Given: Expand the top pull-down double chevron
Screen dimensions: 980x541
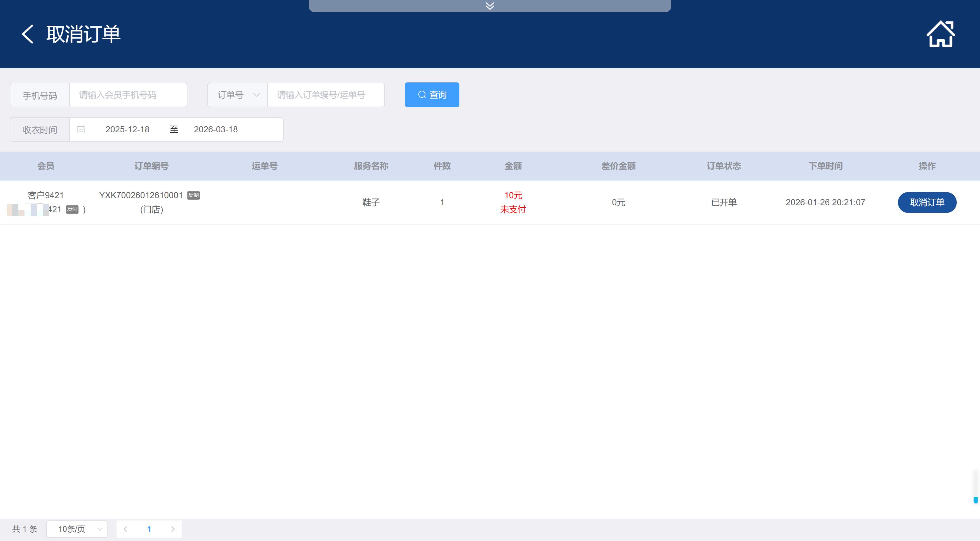Looking at the screenshot, I should coord(490,6).
